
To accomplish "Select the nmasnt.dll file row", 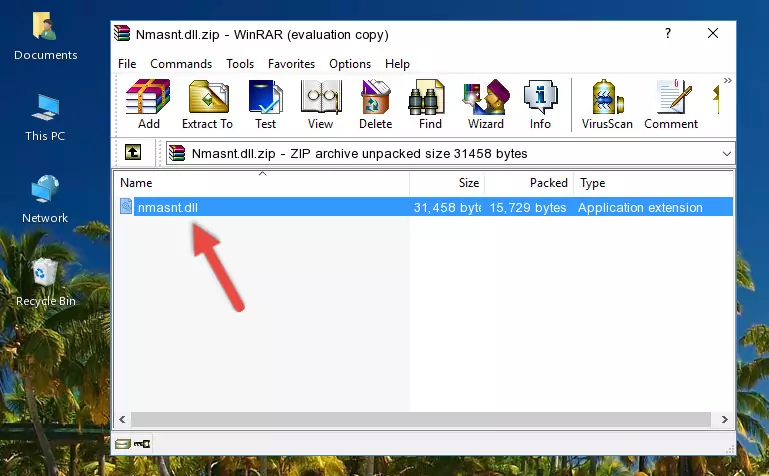I will pyautogui.click(x=424, y=207).
